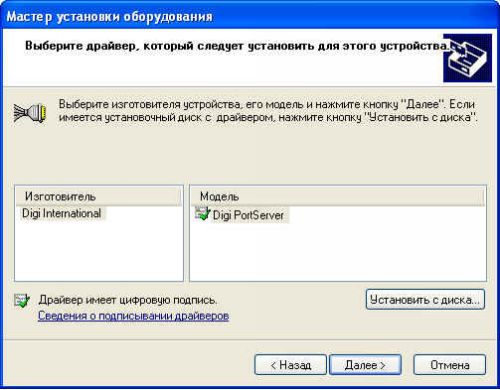Cancel the wizard with Отмена

[x=450, y=365]
